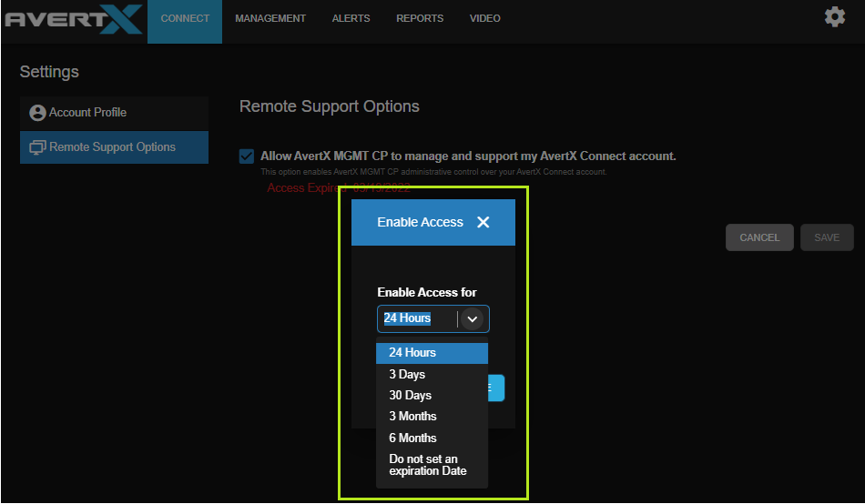865x504 pixels.
Task: Select 3 Months duration
Action: pos(432,417)
